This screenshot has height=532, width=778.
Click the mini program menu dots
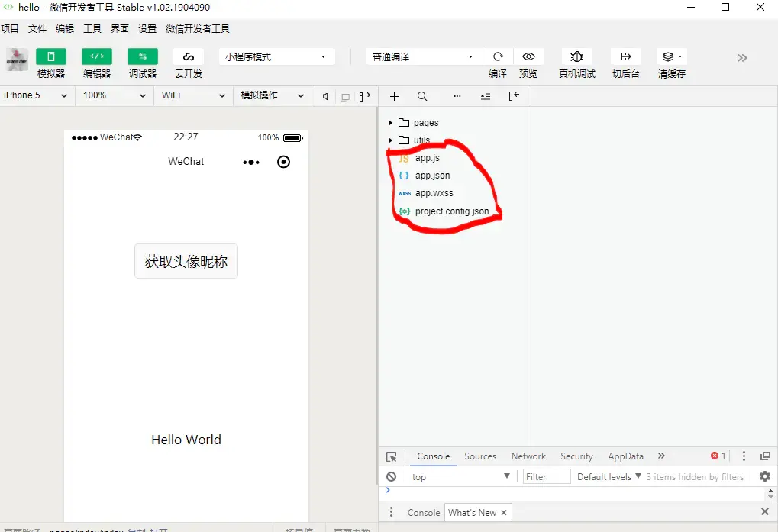[x=251, y=162]
